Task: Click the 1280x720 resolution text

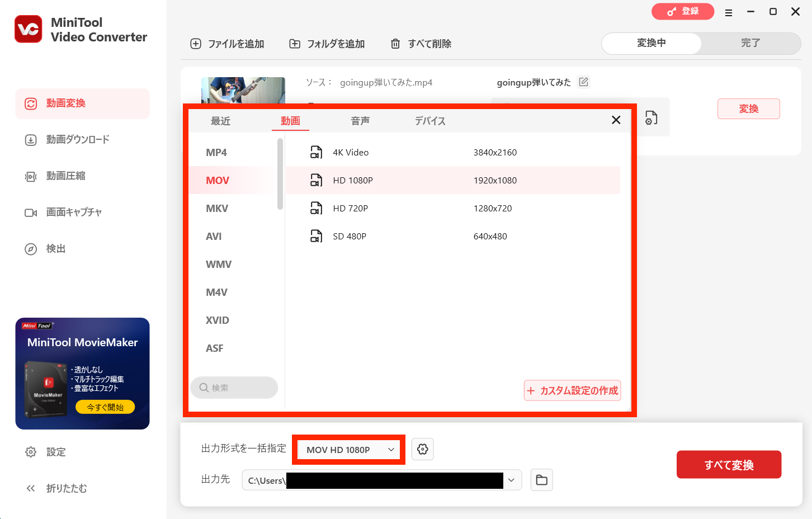Action: [x=493, y=208]
